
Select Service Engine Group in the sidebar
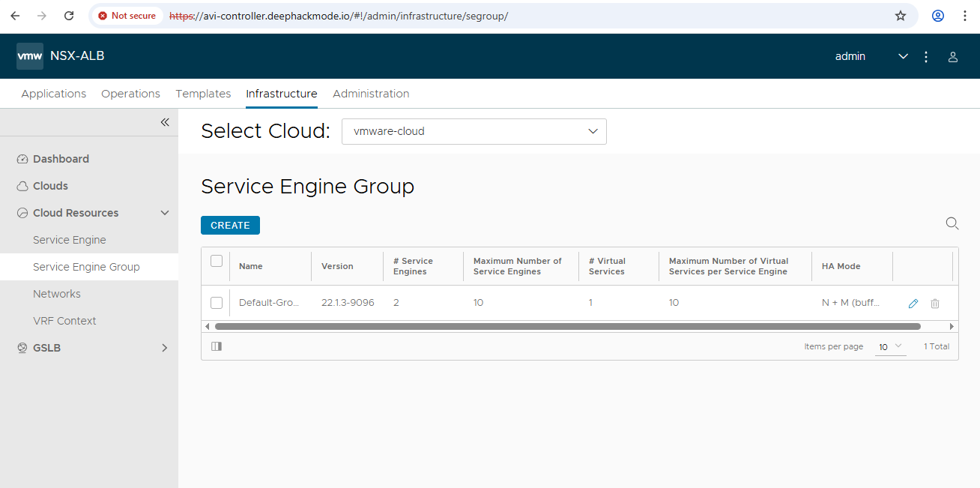point(89,267)
